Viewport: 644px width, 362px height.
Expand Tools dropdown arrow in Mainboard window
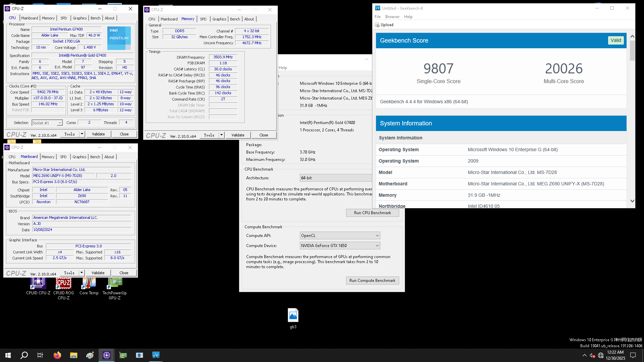(x=82, y=273)
